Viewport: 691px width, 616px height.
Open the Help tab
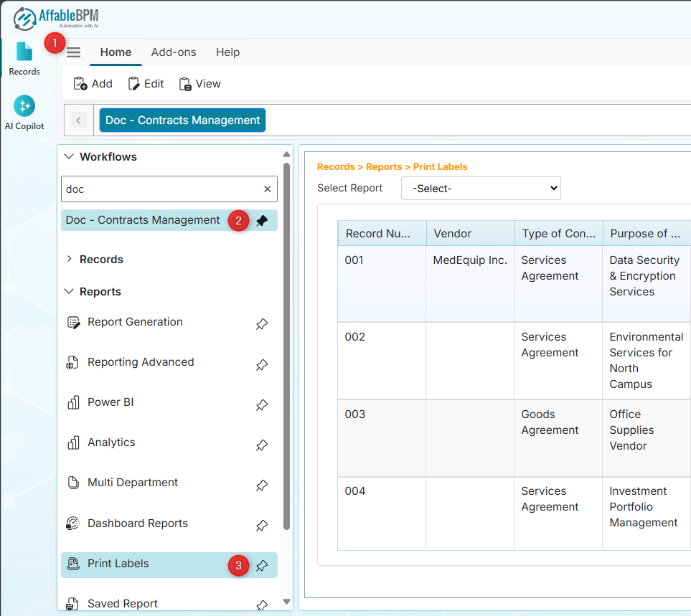click(227, 52)
